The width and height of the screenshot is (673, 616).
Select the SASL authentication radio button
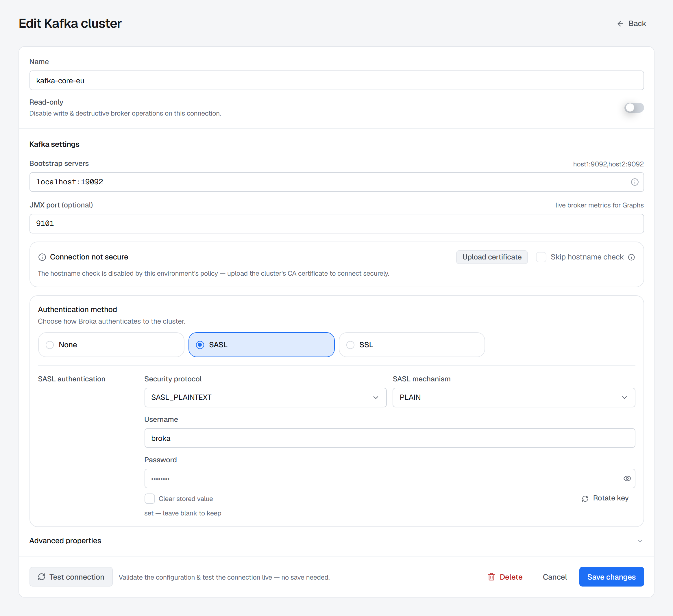200,345
